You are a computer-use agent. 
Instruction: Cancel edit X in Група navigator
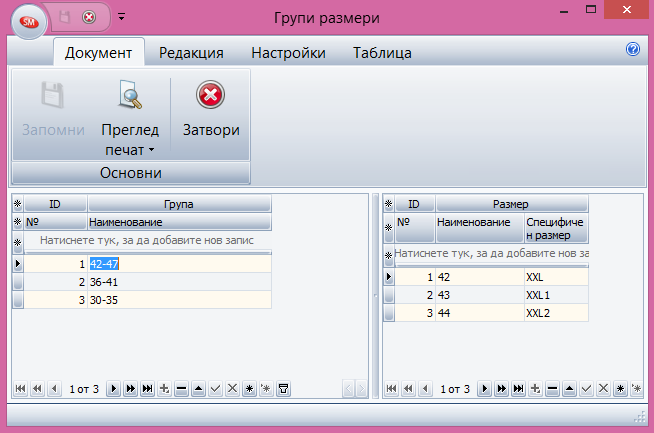tap(232, 389)
